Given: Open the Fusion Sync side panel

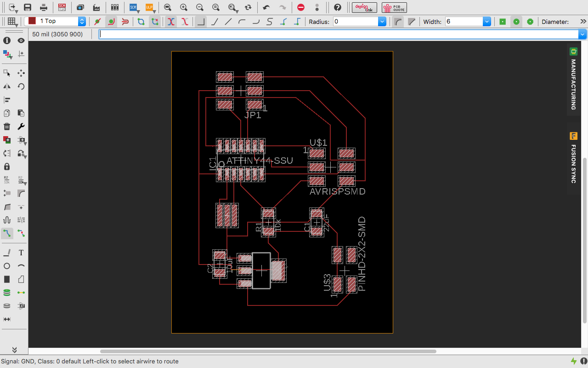Looking at the screenshot, I should pyautogui.click(x=573, y=158).
